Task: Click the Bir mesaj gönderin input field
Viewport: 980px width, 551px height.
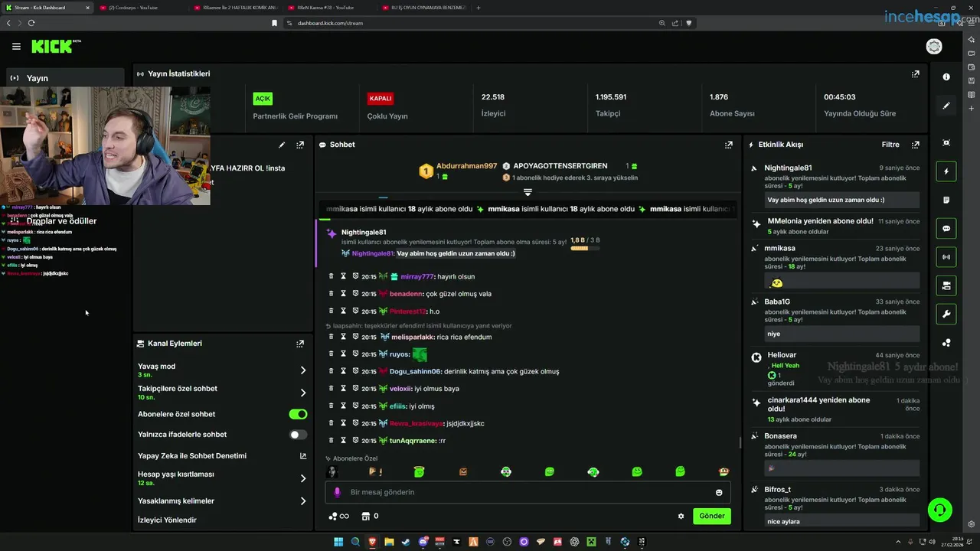Action: coord(528,492)
